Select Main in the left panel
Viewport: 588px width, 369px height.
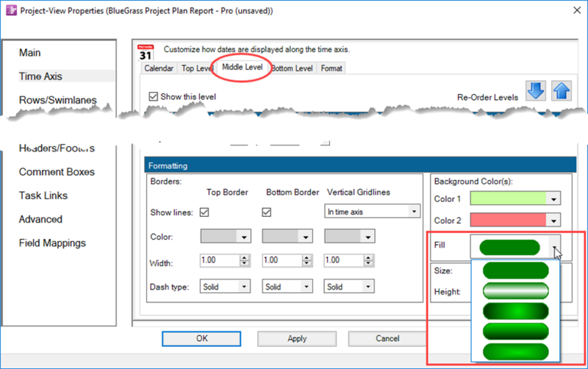point(29,52)
